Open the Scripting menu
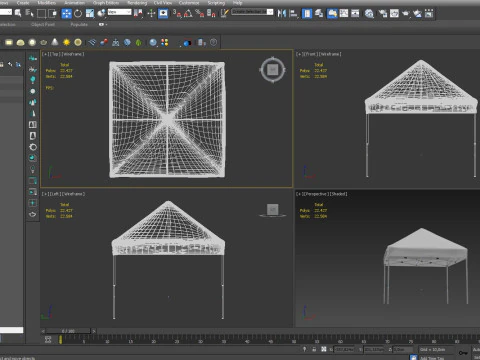 tap(216, 3)
